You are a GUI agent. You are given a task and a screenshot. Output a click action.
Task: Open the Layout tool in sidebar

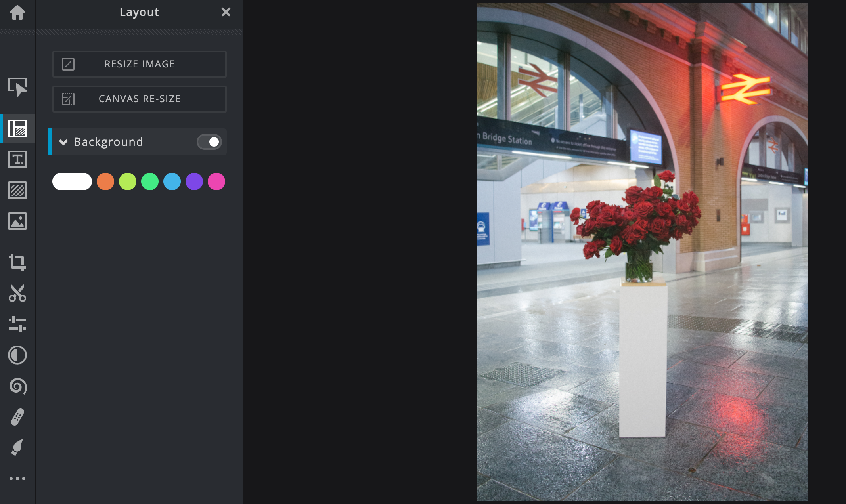pos(17,128)
